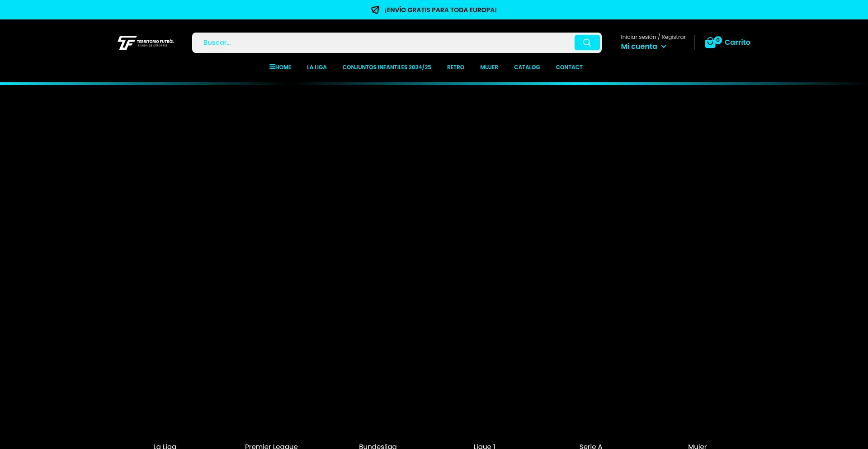This screenshot has width=868, height=449.
Task: Choose the Serie A category link
Action: pyautogui.click(x=590, y=446)
